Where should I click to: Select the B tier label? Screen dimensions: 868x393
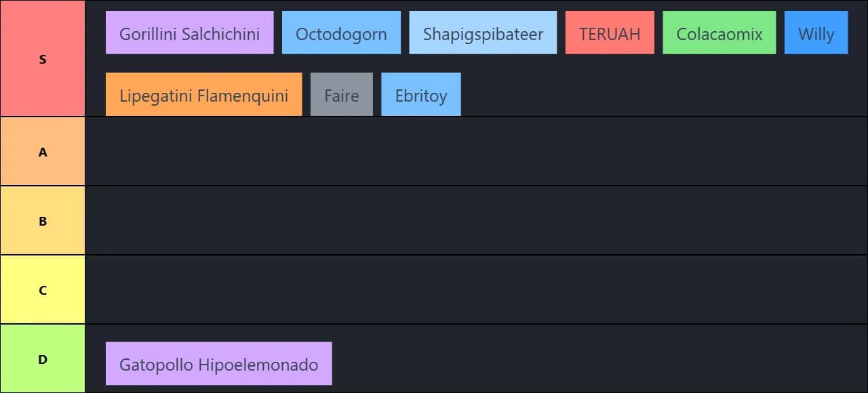[43, 221]
